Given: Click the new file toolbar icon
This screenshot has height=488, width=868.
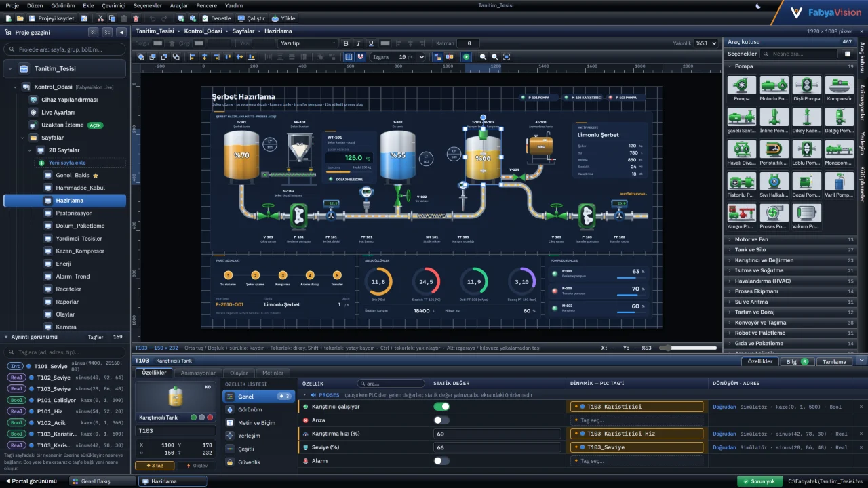Looking at the screenshot, I should click(x=9, y=18).
